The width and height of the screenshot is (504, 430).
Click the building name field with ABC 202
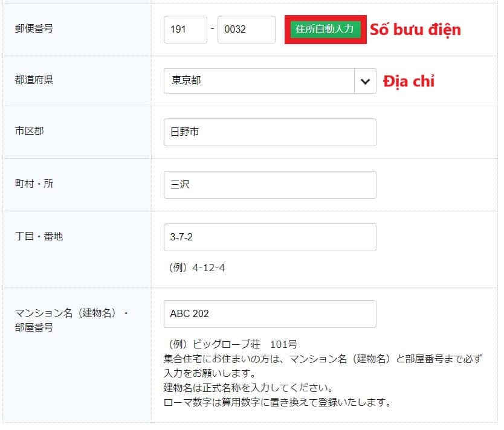coord(270,314)
